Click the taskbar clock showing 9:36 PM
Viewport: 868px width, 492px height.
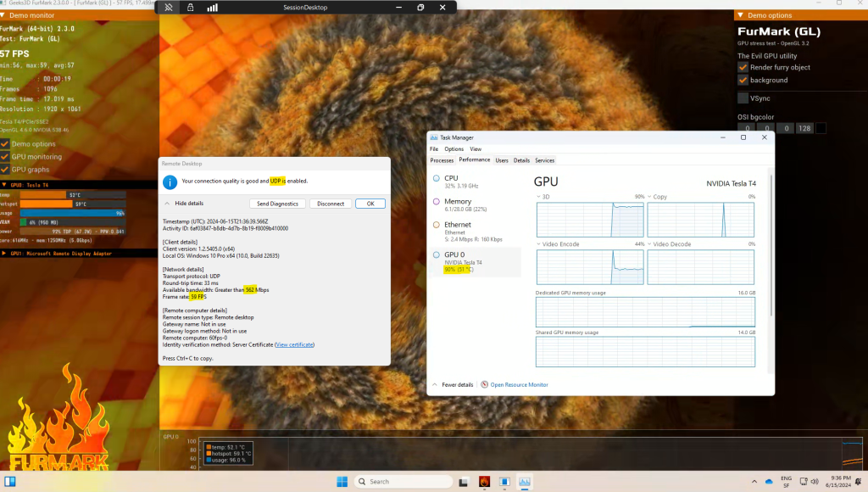tap(838, 482)
